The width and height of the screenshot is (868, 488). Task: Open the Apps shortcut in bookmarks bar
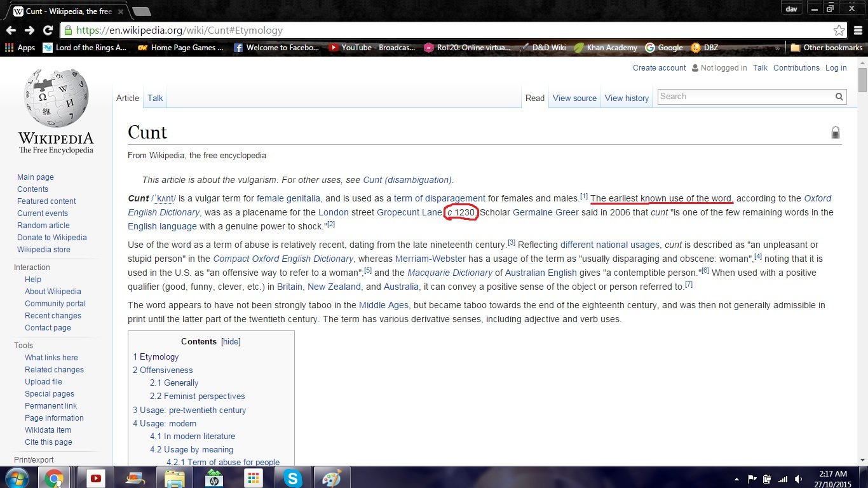pos(20,48)
